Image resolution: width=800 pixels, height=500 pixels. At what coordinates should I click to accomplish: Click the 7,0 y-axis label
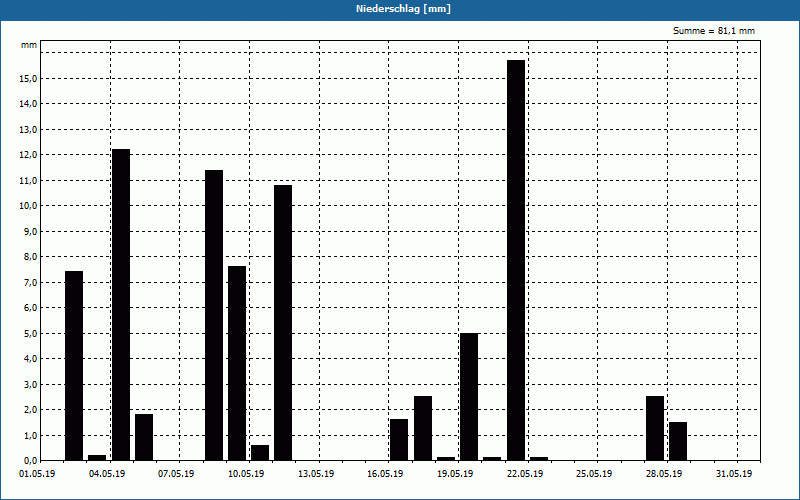[30, 282]
